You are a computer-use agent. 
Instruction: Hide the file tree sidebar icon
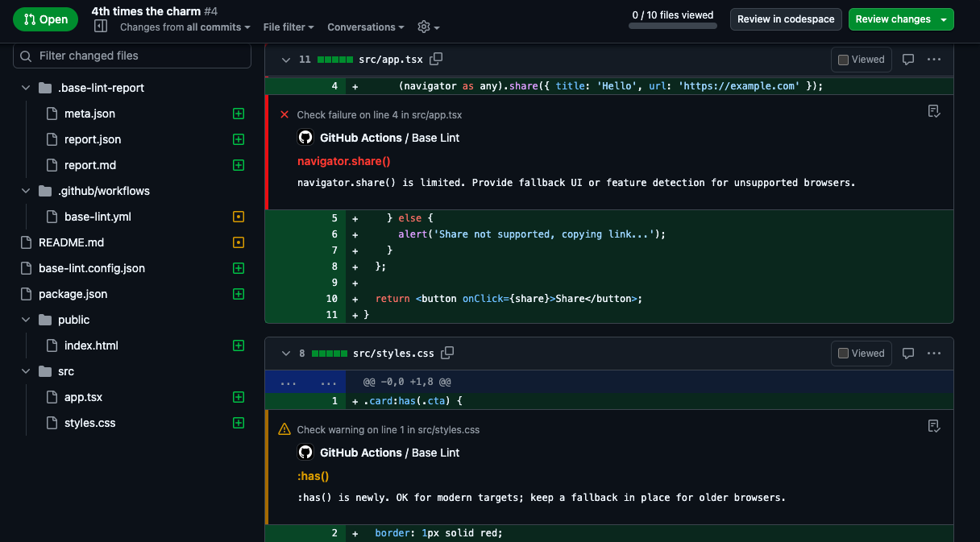click(101, 27)
